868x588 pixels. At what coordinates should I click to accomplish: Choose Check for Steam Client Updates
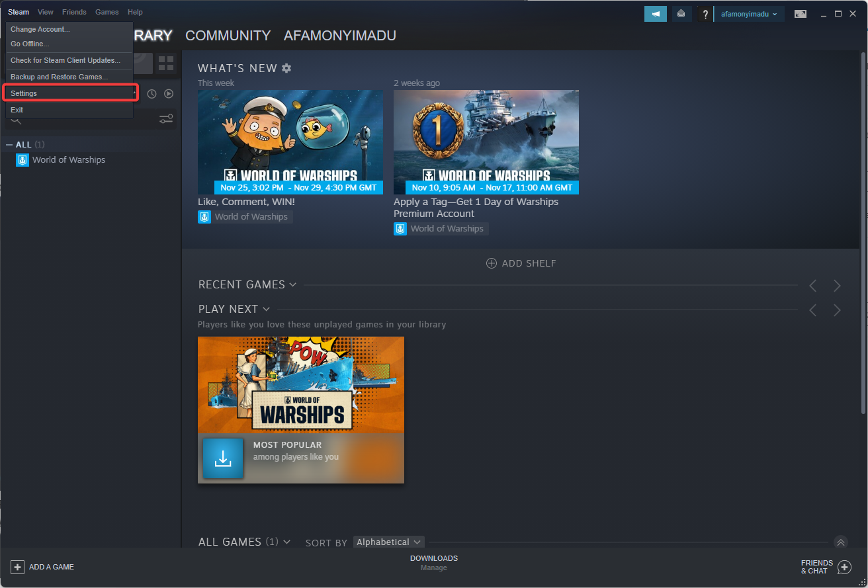(69, 60)
